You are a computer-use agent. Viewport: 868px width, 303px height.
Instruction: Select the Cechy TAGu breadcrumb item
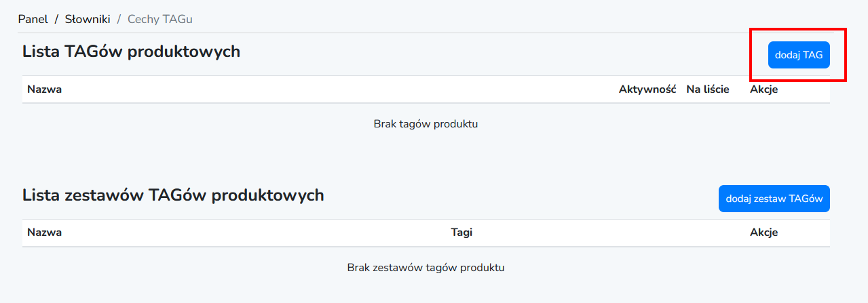pos(159,19)
